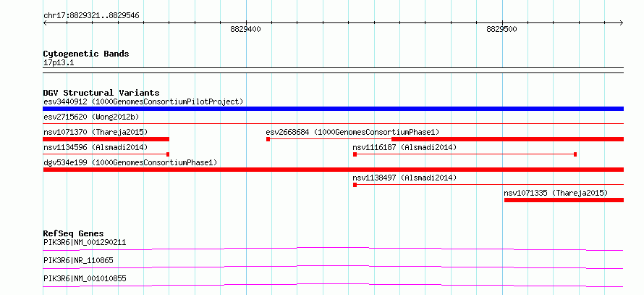Screen dimensions: 644x295
Task: Click the left arrowhead of the ruler
Action: pos(45,23)
